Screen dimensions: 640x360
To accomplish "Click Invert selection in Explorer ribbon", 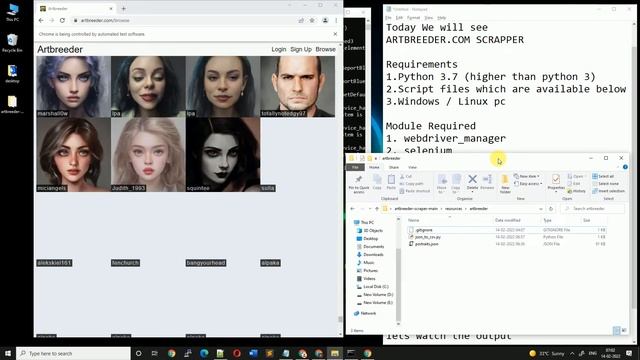I will click(609, 191).
